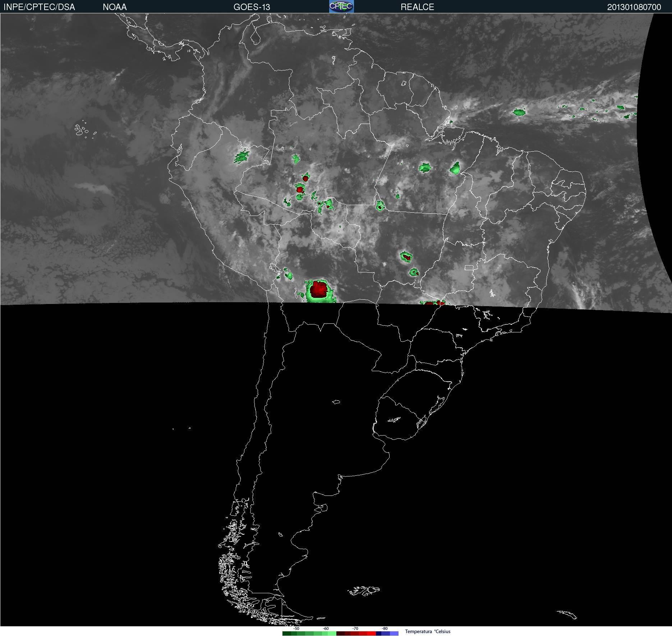672x636 pixels.
Task: Click the -70 legend scale label
Action: click(x=355, y=628)
